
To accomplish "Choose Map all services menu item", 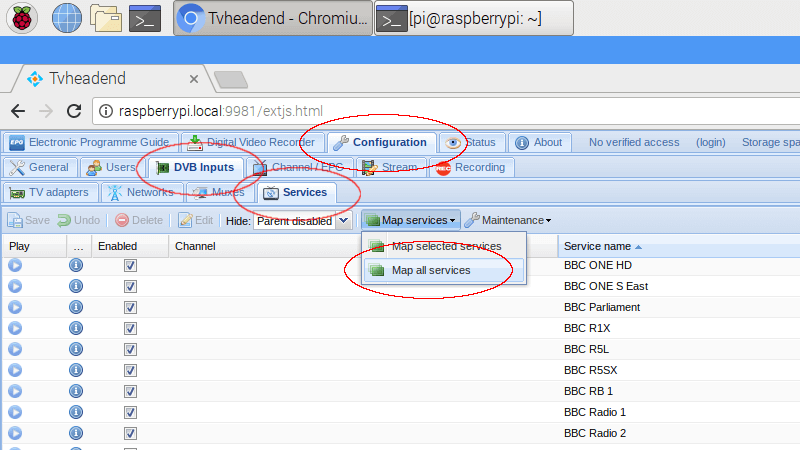I will click(x=443, y=270).
